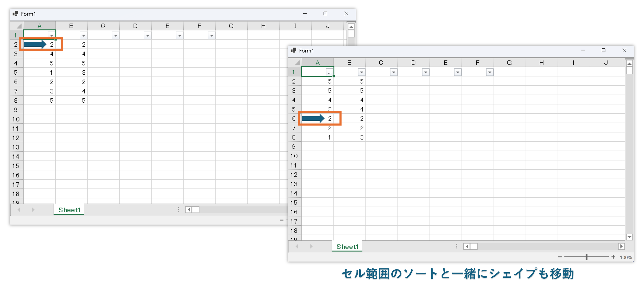This screenshot has height=284, width=644.
Task: Select row 12 header in back window
Action: click(x=16, y=138)
